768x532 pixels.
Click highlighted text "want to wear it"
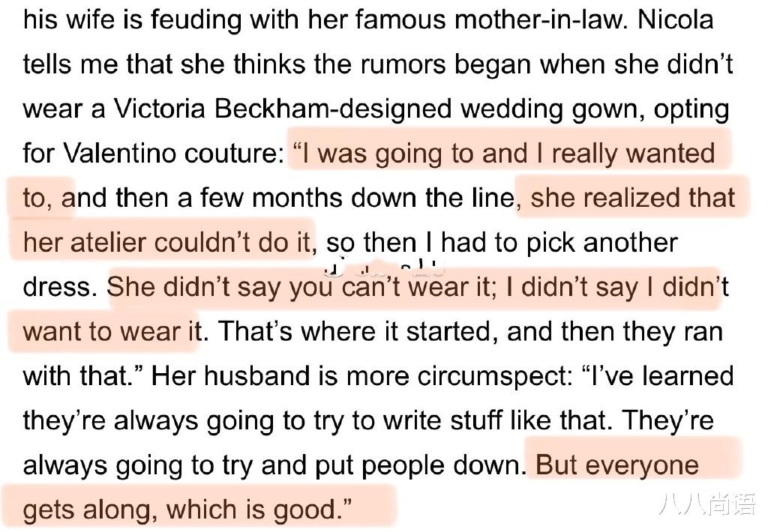pos(111,332)
